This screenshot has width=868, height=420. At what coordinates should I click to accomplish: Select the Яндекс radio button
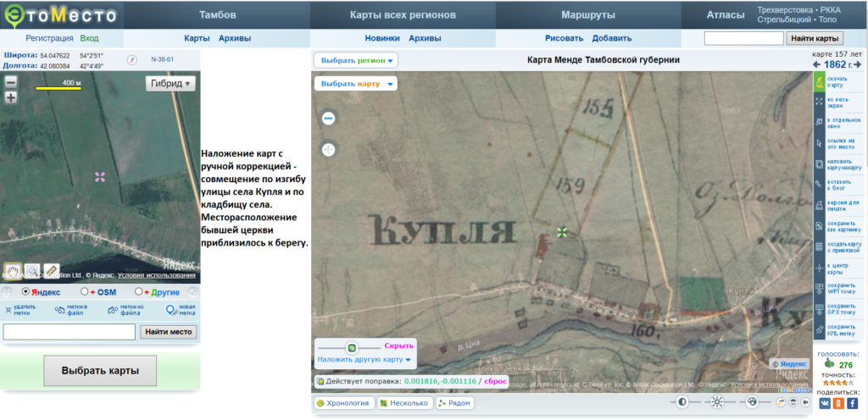click(25, 291)
